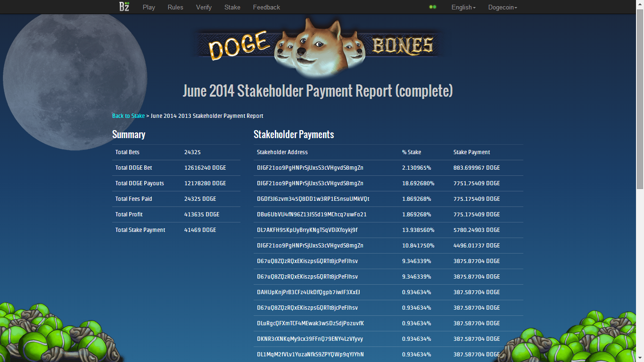Open the Dogecoin currency dropdown

pyautogui.click(x=503, y=7)
